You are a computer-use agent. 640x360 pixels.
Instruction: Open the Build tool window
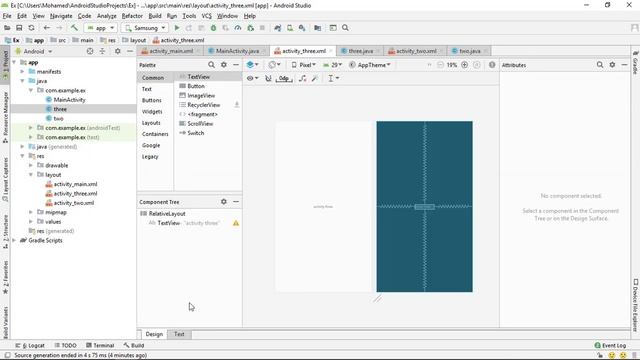(x=134, y=345)
